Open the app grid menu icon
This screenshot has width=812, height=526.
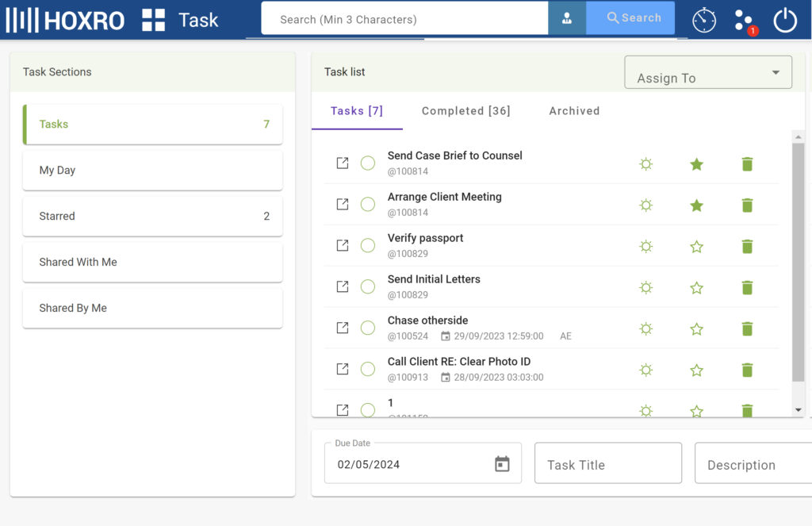pos(153,20)
